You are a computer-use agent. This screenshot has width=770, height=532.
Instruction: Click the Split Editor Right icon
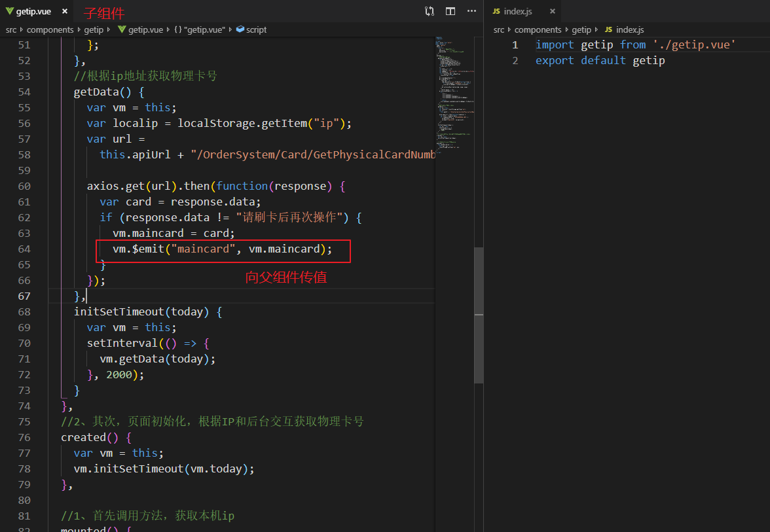[x=450, y=11]
